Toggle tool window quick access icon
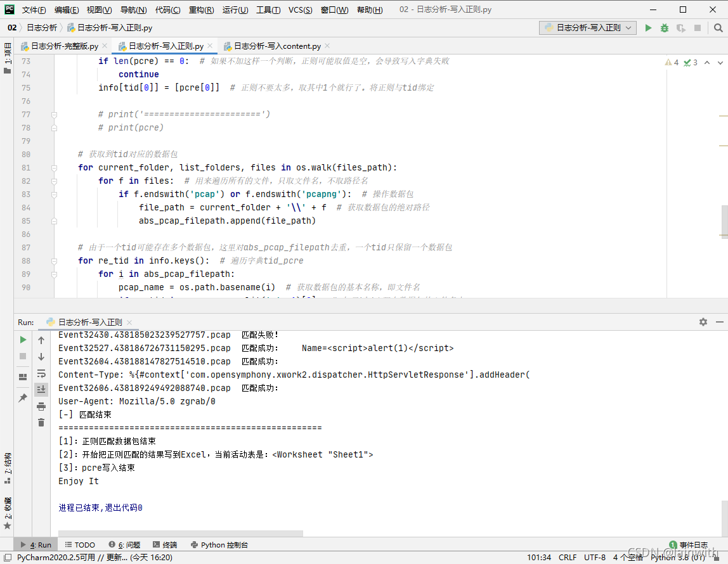The width and height of the screenshot is (728, 564). [x=8, y=558]
